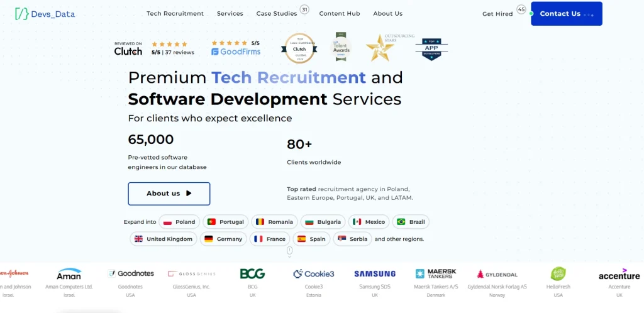Select the Poland region chip

point(179,222)
